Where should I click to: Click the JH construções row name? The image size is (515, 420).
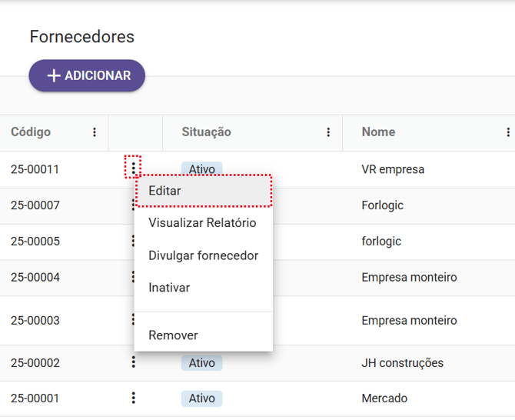point(402,362)
